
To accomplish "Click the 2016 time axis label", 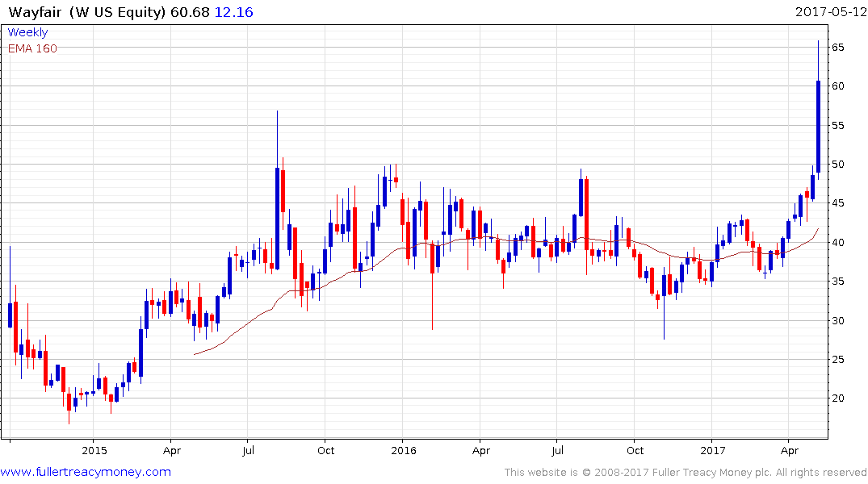I will (x=404, y=450).
